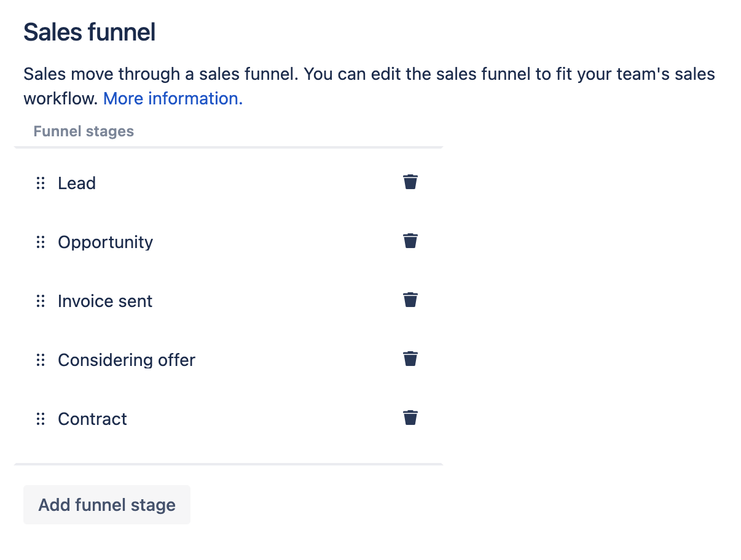Screen dimensions: 741x560
Task: Click the Sales funnel heading
Action: 89,33
